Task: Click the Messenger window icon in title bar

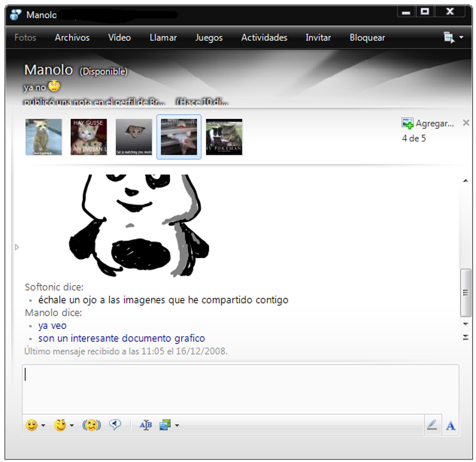Action: tap(15, 14)
